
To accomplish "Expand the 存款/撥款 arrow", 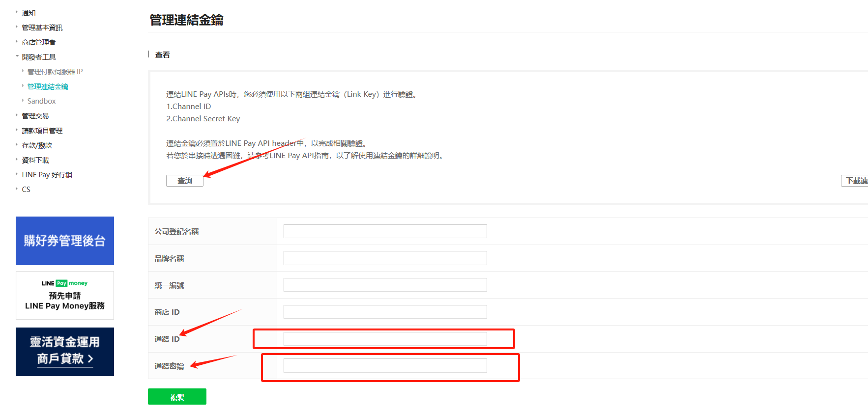I will pos(17,145).
